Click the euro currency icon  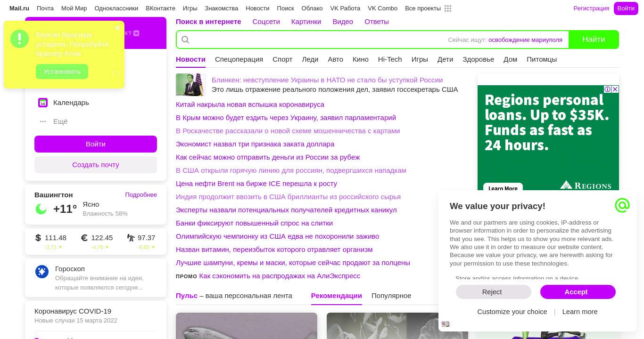pyautogui.click(x=84, y=238)
